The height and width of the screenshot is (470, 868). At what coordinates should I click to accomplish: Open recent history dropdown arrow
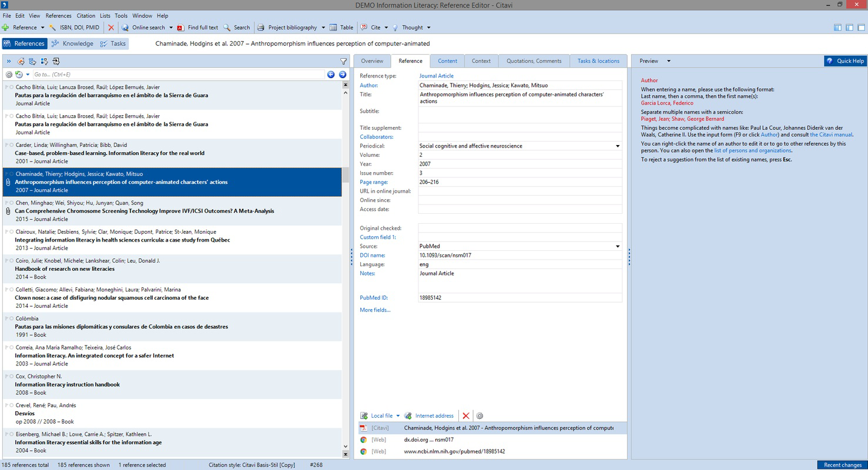coord(28,75)
